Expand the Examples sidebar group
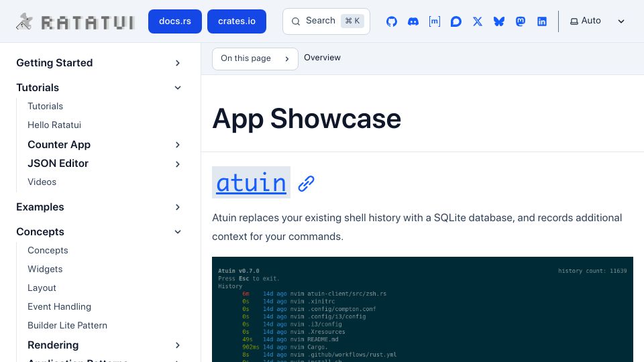Viewport: 644px width, 362px height. click(x=99, y=207)
